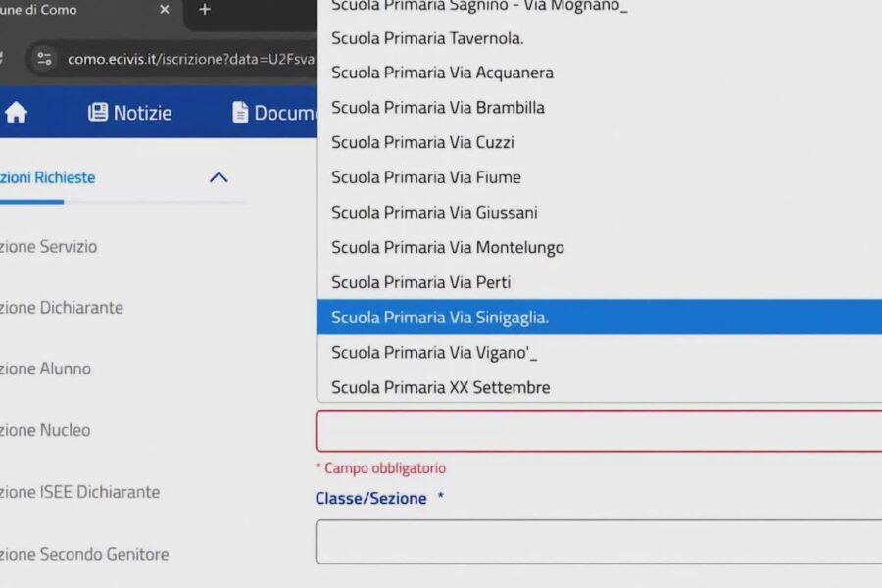The width and height of the screenshot is (882, 588).
Task: Select Scuola Primaria Via Montelungo
Action: [x=599, y=247]
